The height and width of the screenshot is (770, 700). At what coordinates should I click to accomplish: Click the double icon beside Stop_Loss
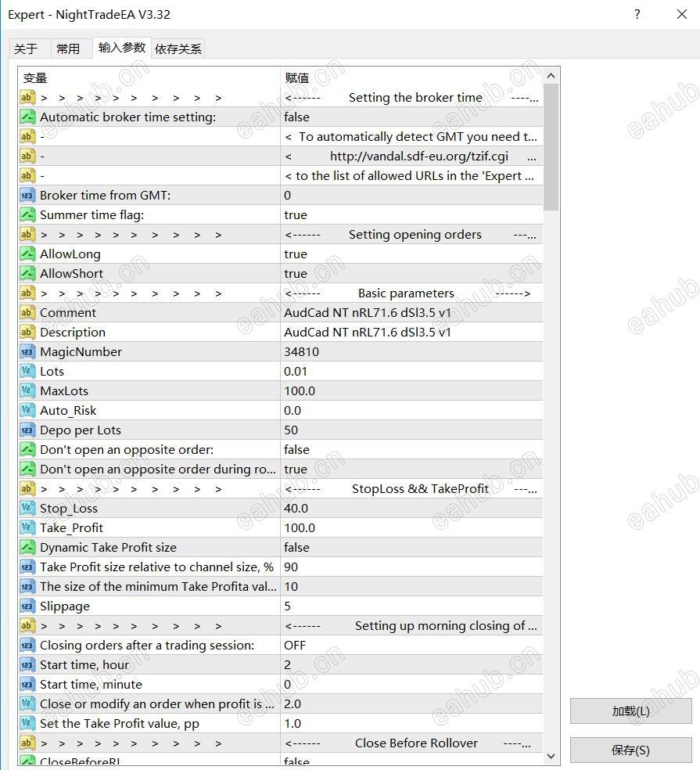pyautogui.click(x=27, y=509)
